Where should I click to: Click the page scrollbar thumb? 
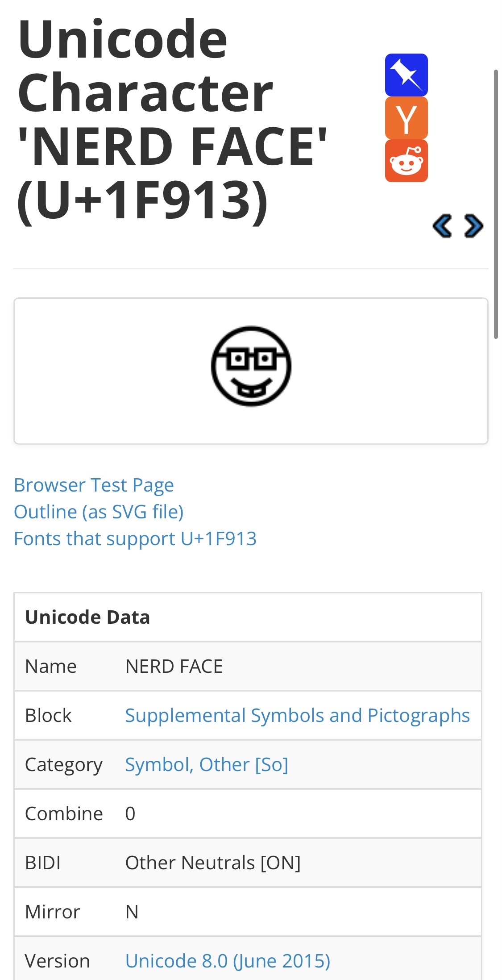click(496, 204)
